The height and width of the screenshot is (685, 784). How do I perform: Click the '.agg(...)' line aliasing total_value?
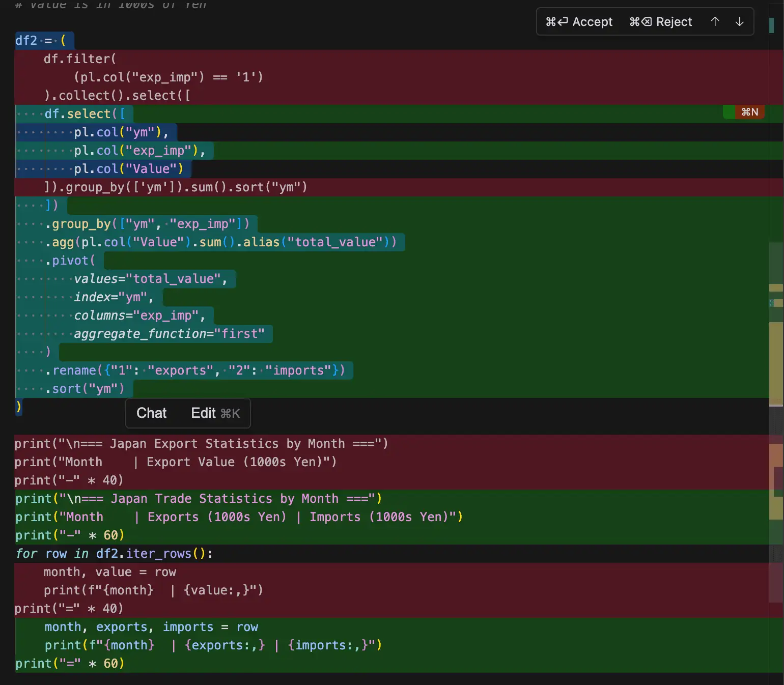(x=220, y=242)
